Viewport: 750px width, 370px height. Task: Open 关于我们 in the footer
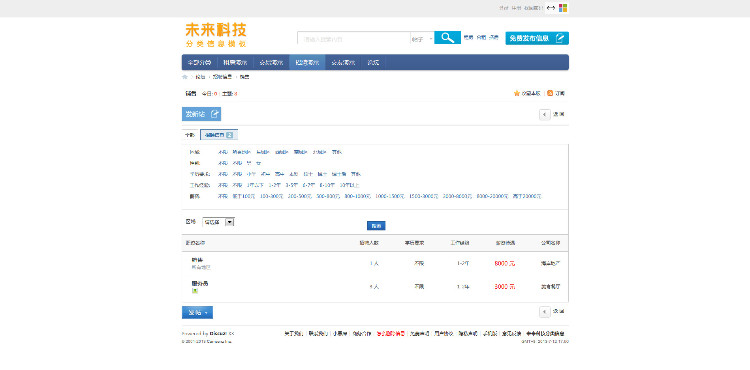tap(293, 334)
